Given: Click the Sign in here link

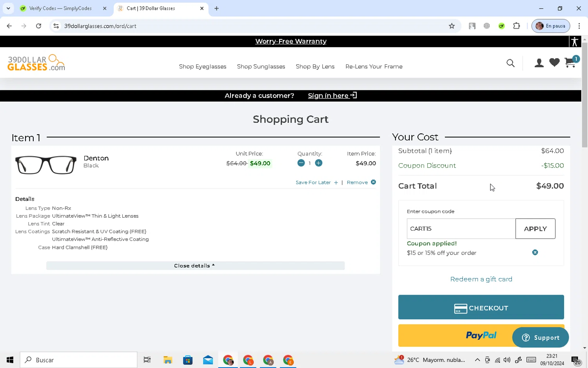Looking at the screenshot, I should tap(332, 95).
